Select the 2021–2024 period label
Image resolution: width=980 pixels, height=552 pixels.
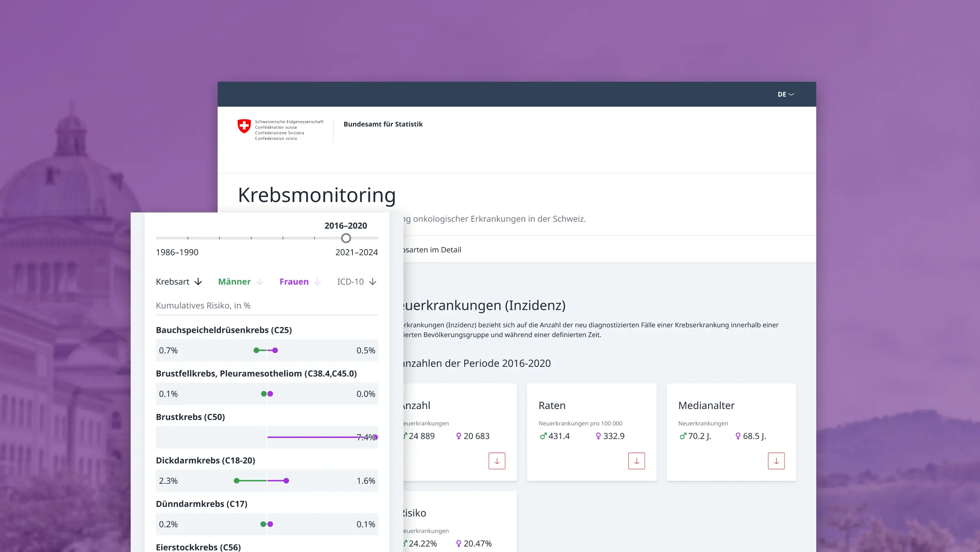click(356, 253)
